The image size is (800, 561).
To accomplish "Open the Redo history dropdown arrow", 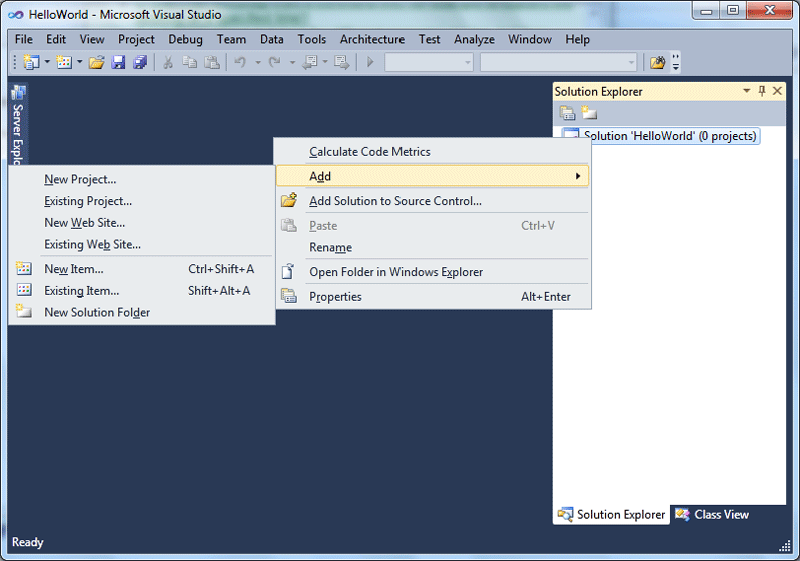I will tap(292, 62).
